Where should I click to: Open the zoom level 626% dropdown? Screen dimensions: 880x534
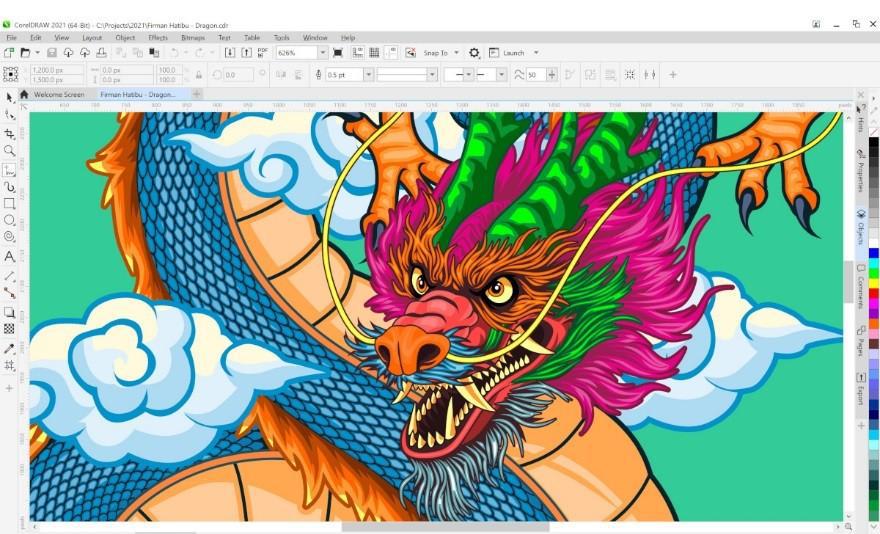[323, 53]
